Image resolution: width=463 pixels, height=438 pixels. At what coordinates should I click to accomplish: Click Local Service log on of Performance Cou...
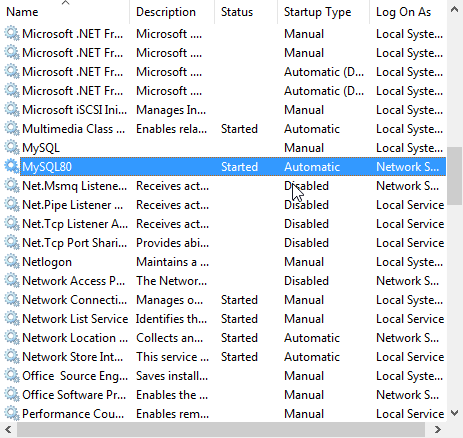[410, 414]
